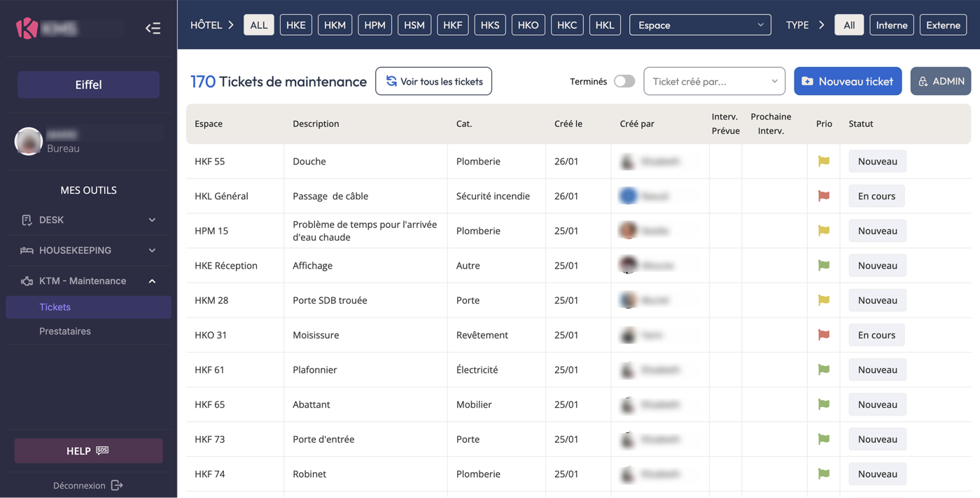
Task: Collapse the sidebar with the arrow icon
Action: pos(153,28)
